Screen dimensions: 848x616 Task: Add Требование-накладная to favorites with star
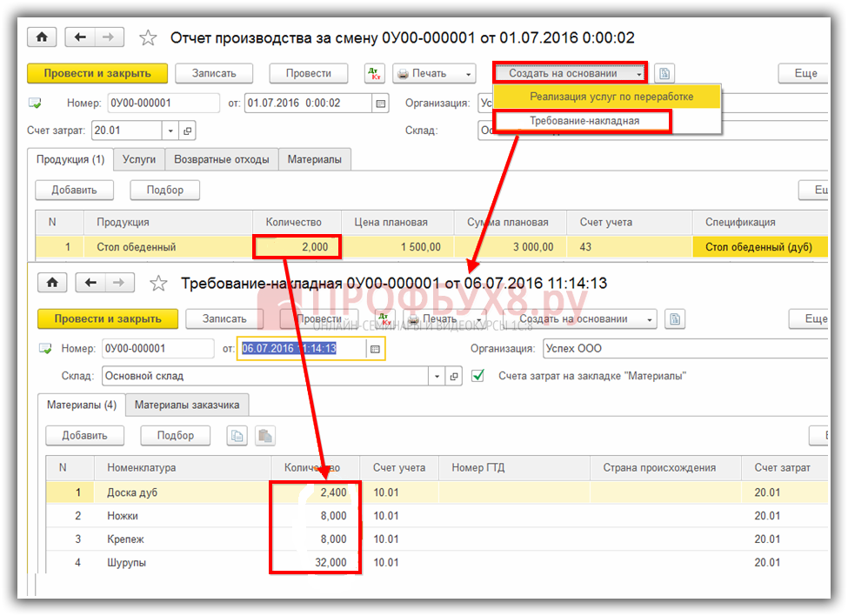(158, 284)
